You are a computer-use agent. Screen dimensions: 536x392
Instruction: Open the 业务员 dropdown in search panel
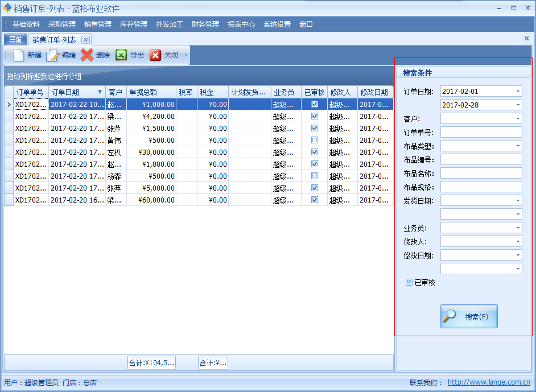518,228
